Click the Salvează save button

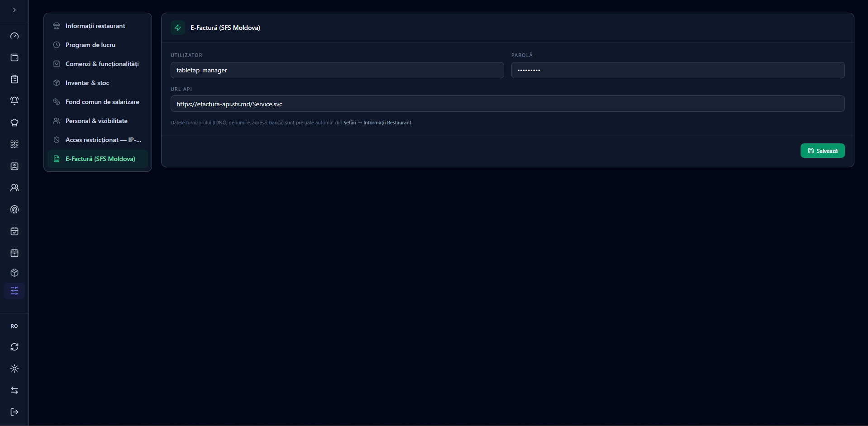822,151
